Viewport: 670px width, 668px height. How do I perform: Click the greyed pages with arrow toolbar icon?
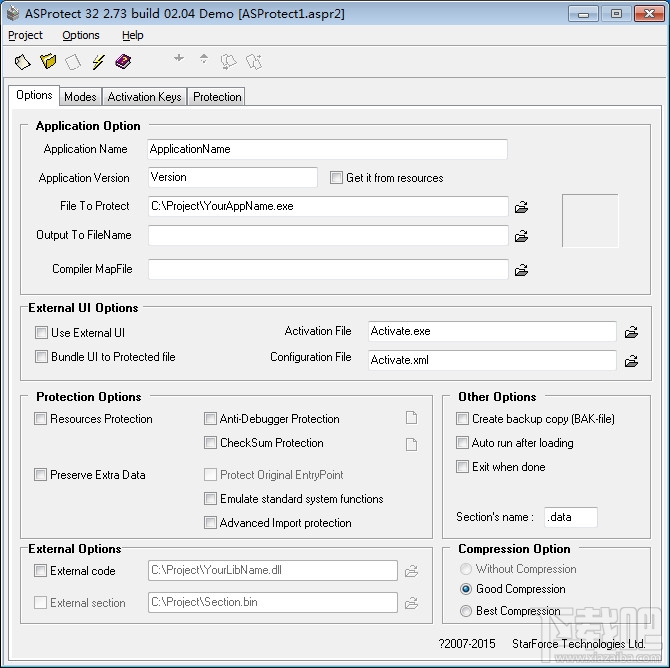(x=229, y=62)
